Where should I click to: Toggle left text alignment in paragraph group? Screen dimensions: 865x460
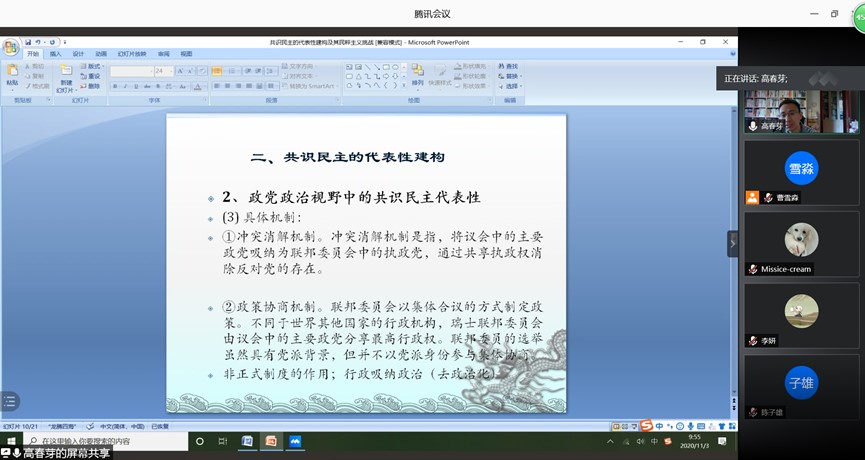pyautogui.click(x=215, y=87)
